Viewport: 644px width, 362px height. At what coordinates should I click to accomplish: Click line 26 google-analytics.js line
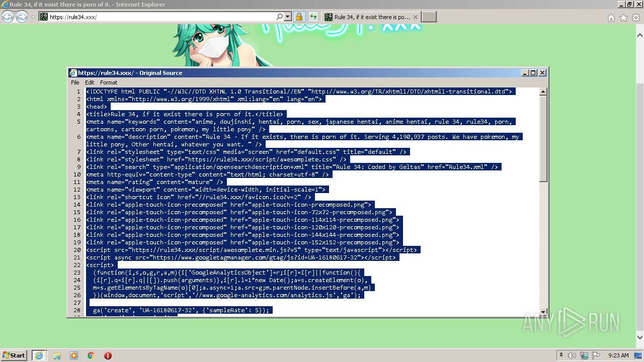tap(227, 295)
